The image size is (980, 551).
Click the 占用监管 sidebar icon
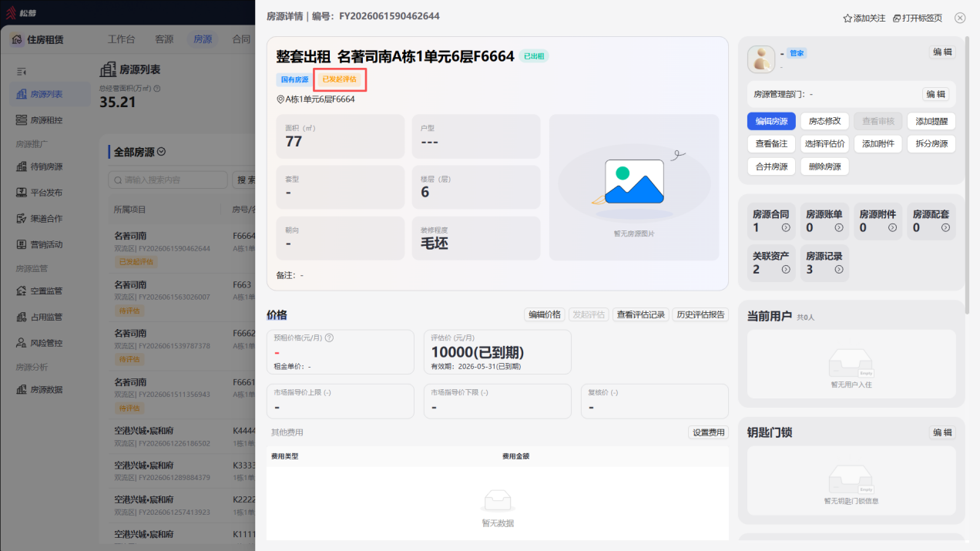22,317
